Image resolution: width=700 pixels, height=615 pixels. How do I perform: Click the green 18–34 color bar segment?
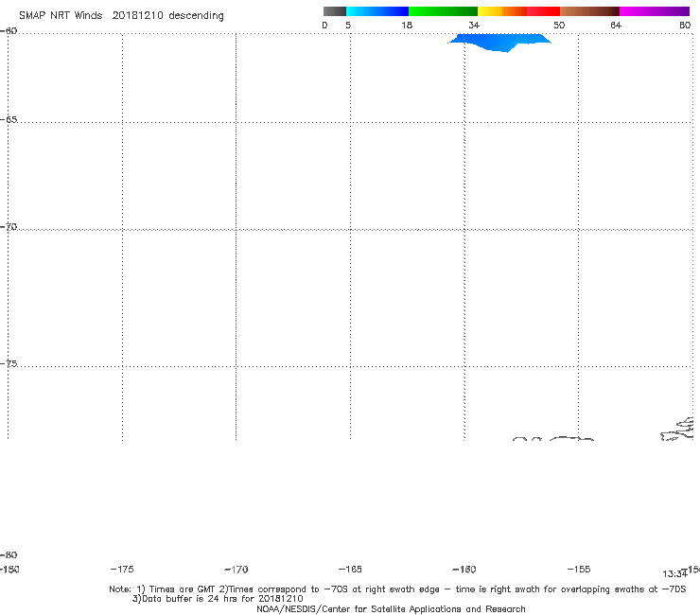[x=443, y=11]
